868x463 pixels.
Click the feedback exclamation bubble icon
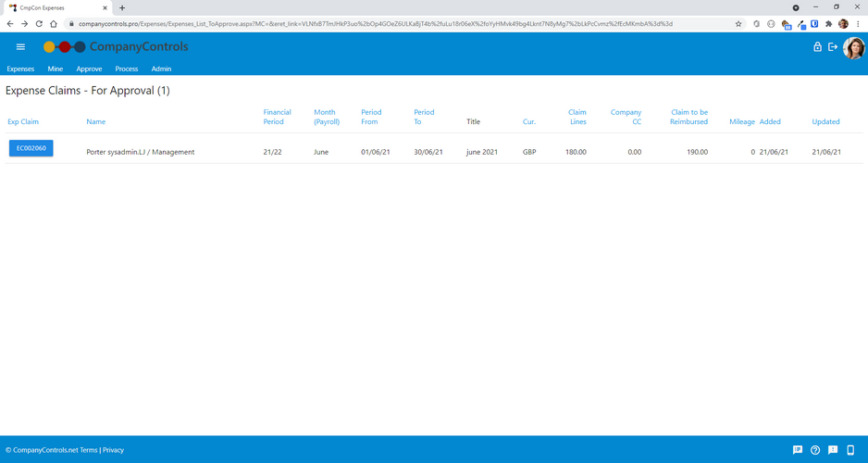[x=833, y=450]
